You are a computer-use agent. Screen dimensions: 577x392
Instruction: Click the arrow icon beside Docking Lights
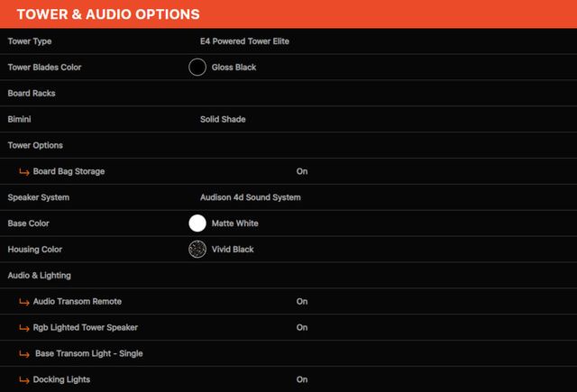point(24,380)
